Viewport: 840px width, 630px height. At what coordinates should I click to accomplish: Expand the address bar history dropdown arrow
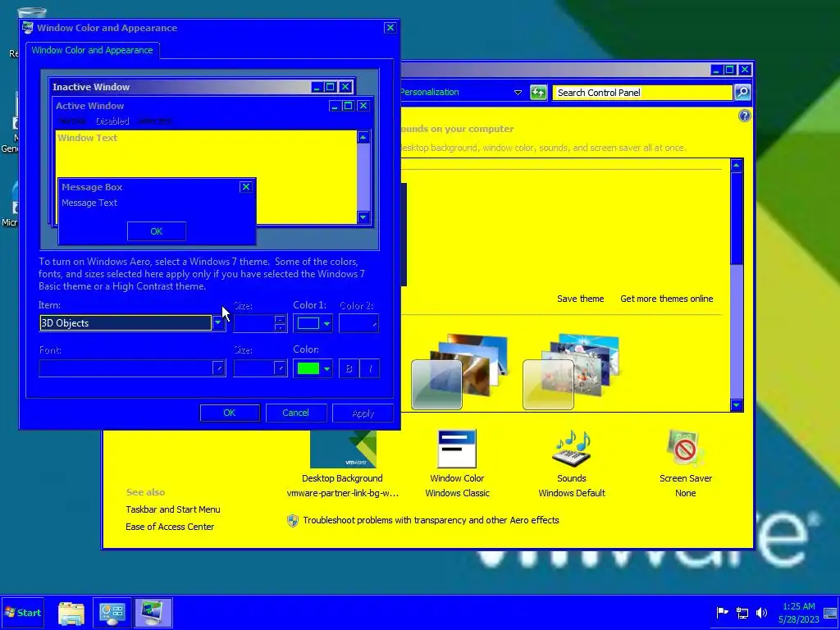pos(518,92)
